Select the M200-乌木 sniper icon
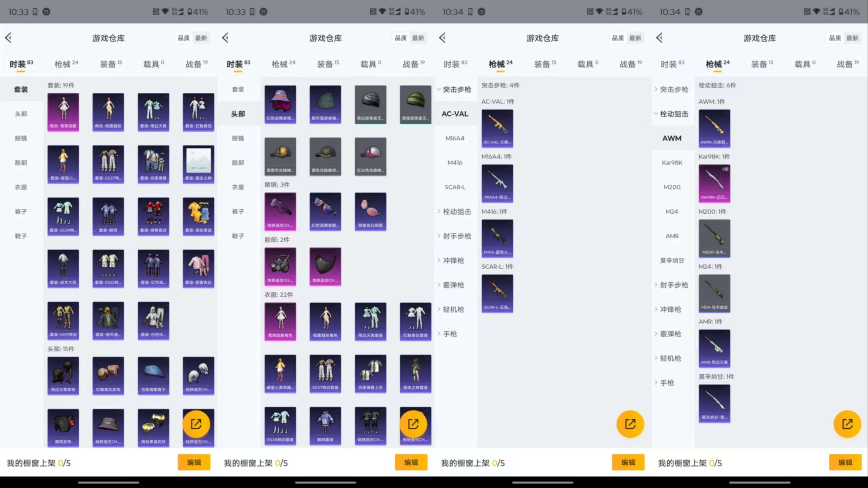 [714, 238]
